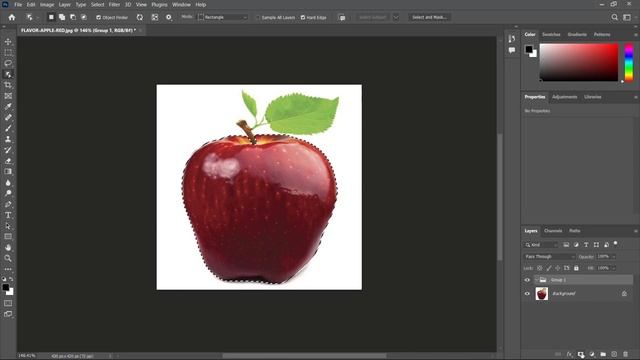Switch to the Adjustments tab
This screenshot has height=360, width=640.
click(564, 97)
